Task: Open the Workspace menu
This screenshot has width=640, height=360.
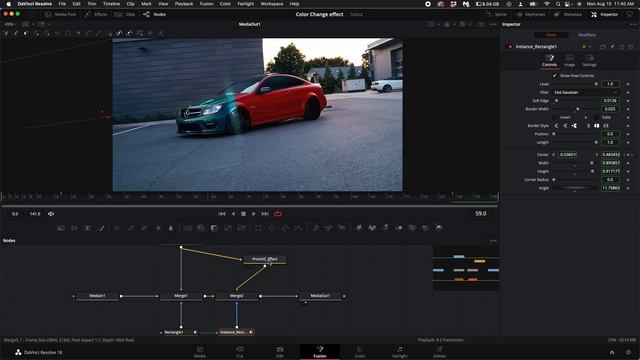Action: click(x=272, y=4)
